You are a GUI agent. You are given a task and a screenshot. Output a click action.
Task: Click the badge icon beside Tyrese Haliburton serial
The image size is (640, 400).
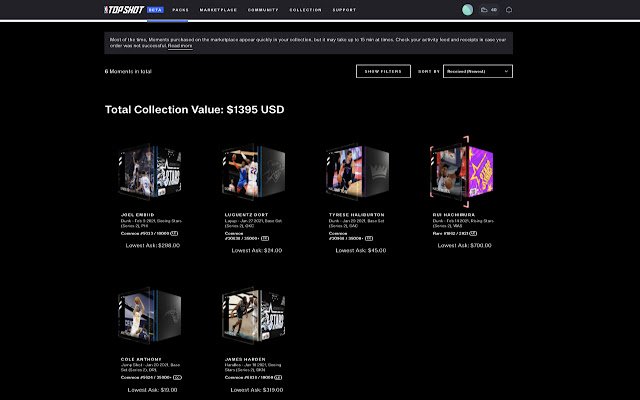pos(369,238)
